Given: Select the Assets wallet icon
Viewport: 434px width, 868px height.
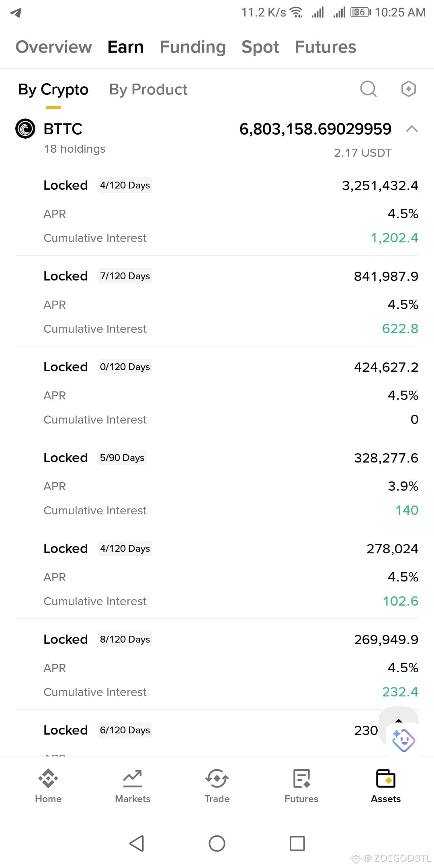Looking at the screenshot, I should pos(386,779).
